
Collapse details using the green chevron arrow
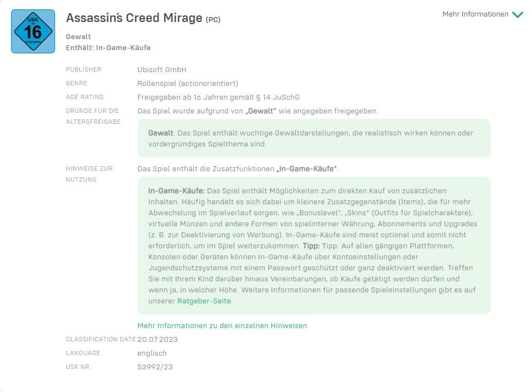tap(517, 15)
